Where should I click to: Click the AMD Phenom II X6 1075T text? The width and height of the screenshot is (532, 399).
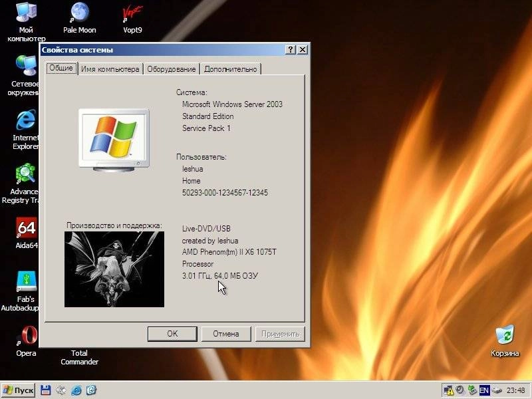(x=229, y=252)
